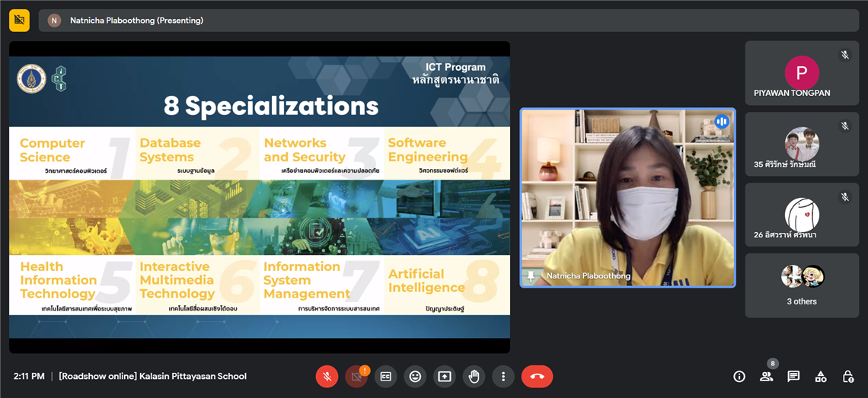Unmute the microphone in the bottom bar
Image resolution: width=868 pixels, height=398 pixels.
click(327, 376)
